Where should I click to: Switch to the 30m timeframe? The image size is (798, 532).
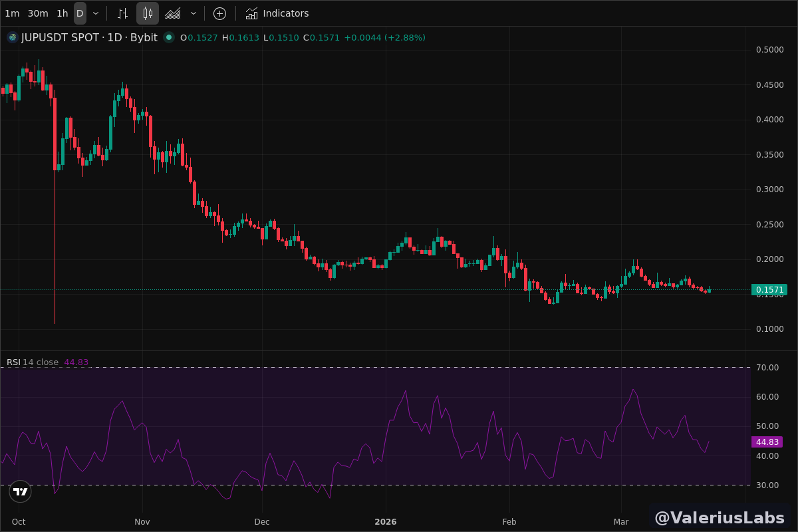point(38,13)
